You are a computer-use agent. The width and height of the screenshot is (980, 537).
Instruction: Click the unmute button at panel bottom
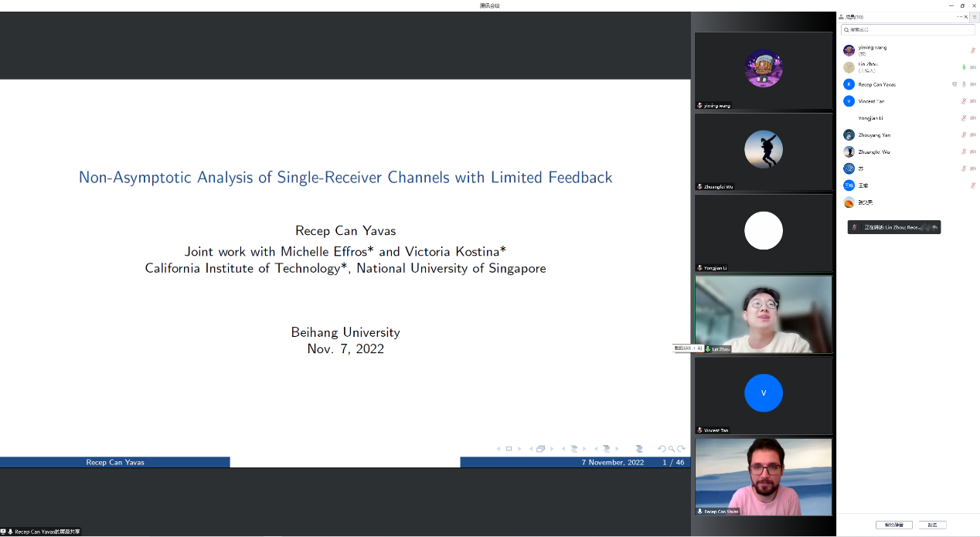click(893, 525)
